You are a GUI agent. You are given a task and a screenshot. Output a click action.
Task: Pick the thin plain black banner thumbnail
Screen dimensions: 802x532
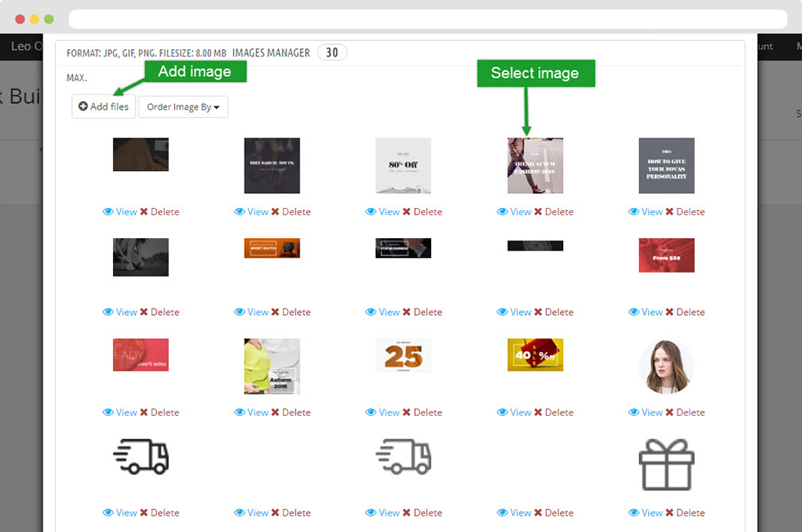pos(535,246)
